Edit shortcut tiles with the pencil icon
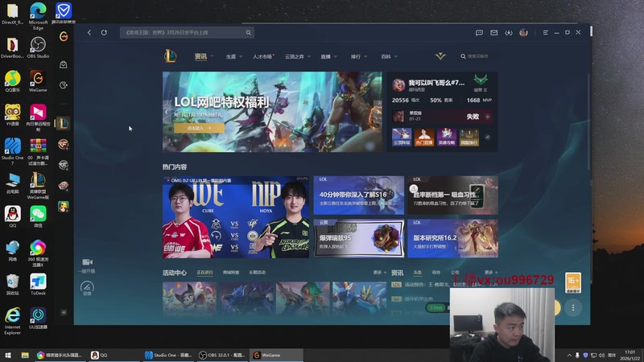Image resolution: width=644 pixels, height=362 pixels. [x=488, y=137]
